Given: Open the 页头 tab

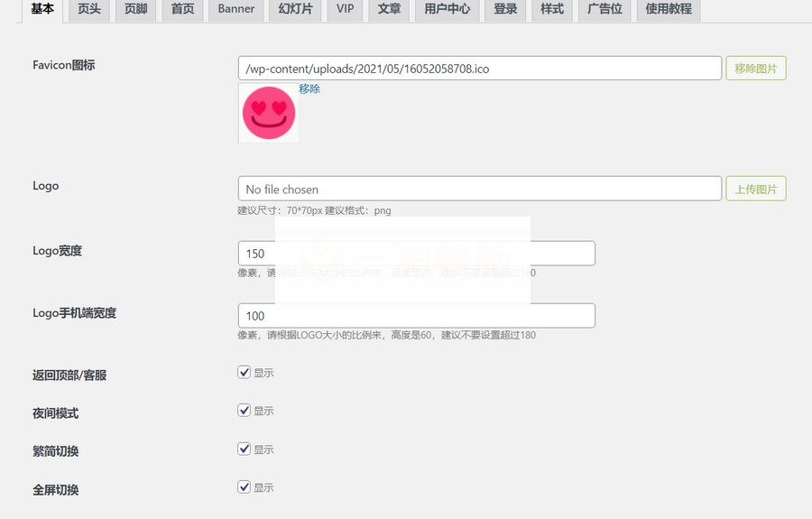Looking at the screenshot, I should tap(89, 10).
